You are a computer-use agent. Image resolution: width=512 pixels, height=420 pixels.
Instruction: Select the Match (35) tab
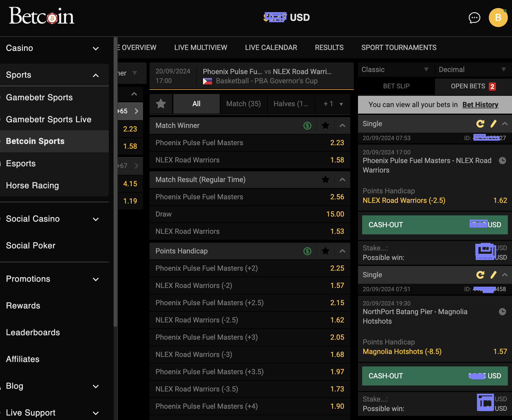click(244, 104)
